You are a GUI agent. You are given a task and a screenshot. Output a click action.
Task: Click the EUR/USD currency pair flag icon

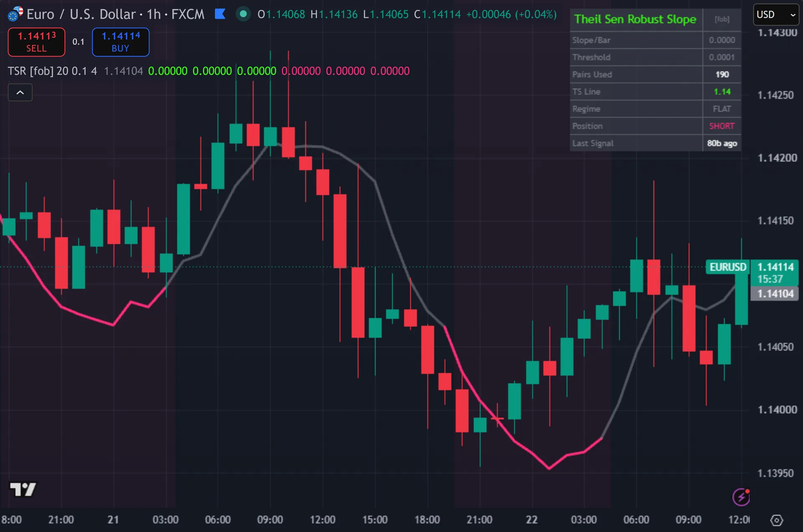pos(15,14)
